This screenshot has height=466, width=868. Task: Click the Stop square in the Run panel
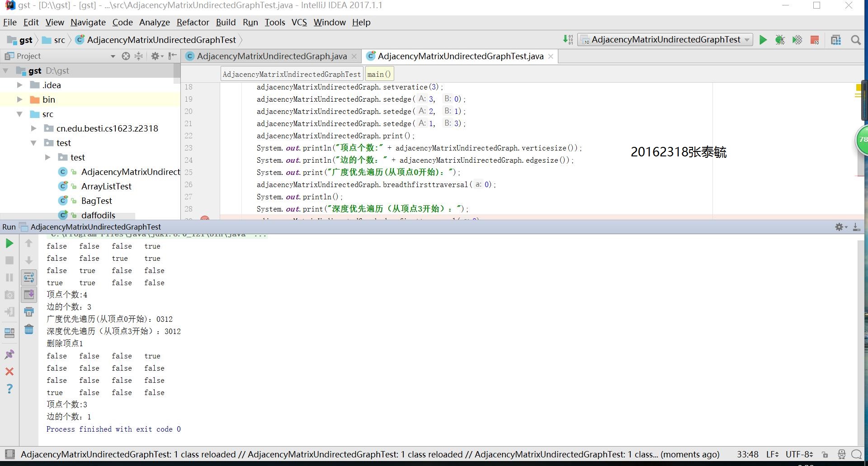[x=9, y=260]
